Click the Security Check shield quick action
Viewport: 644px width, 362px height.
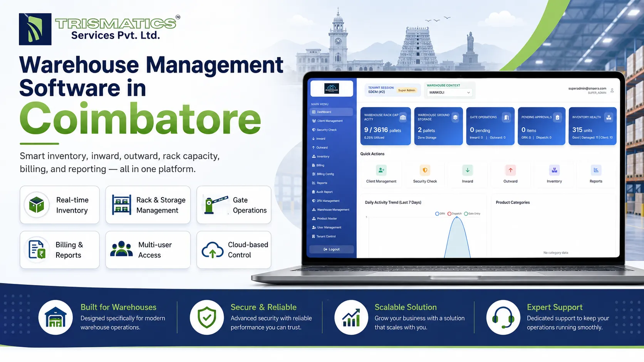click(x=425, y=170)
